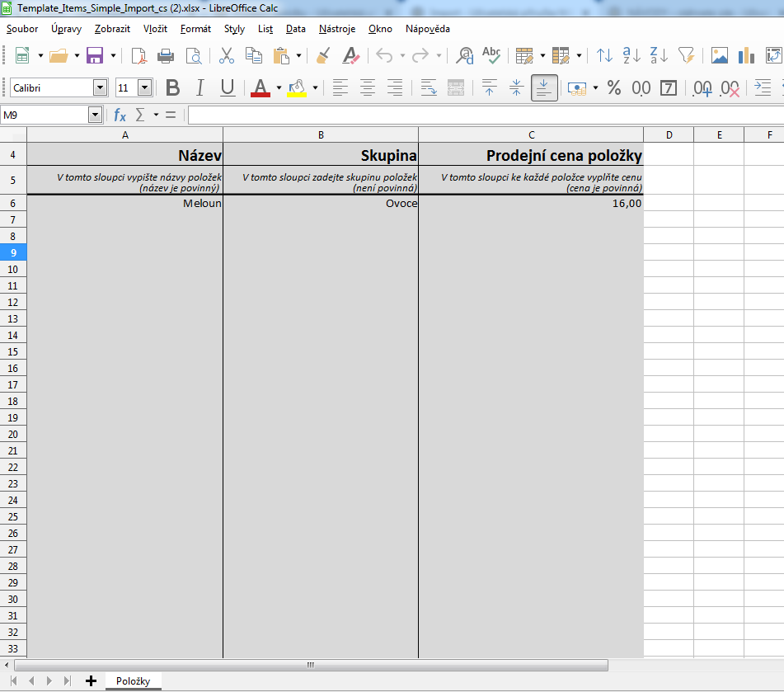Expand the Save options arrow

point(114,55)
